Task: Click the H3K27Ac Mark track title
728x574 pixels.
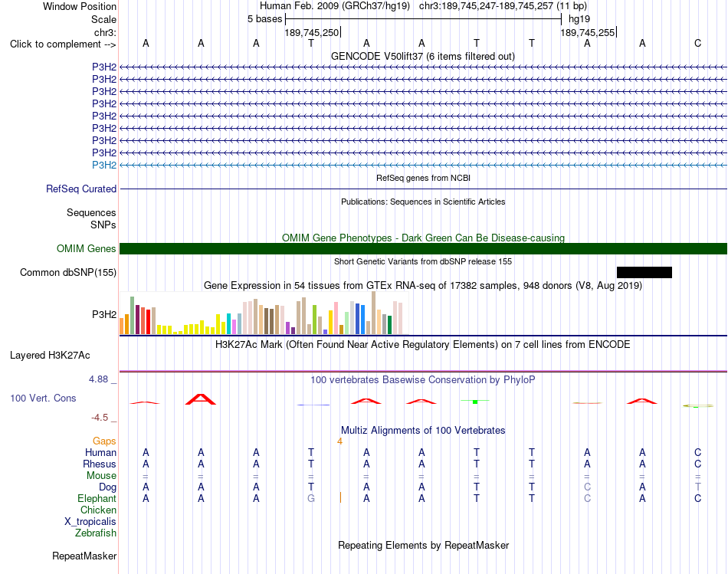Action: pos(423,345)
